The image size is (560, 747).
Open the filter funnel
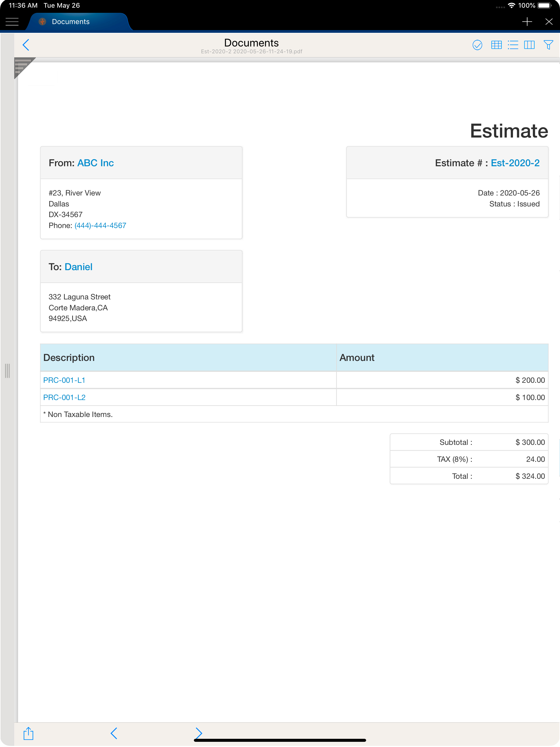(x=548, y=45)
